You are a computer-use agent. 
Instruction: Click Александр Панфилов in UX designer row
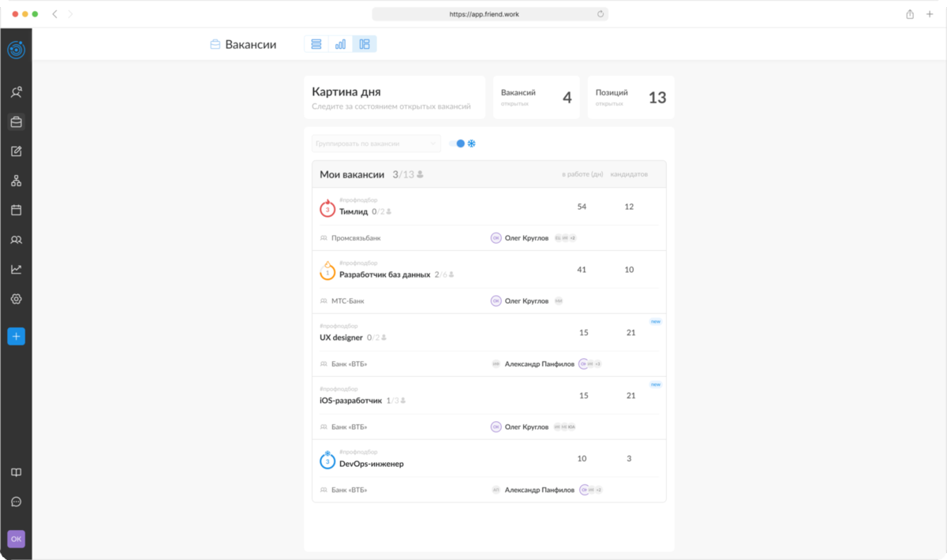click(x=540, y=364)
